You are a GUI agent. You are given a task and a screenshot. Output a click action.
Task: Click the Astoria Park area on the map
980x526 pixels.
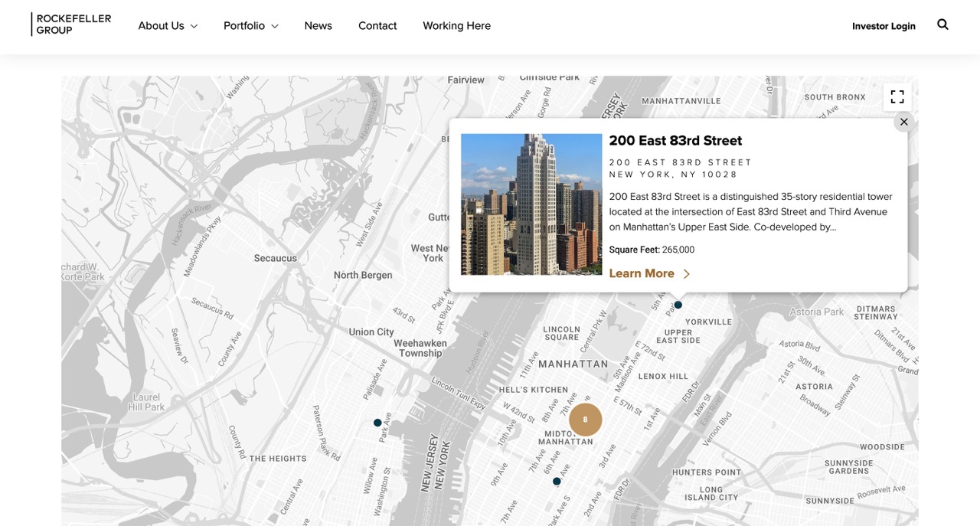pyautogui.click(x=816, y=312)
